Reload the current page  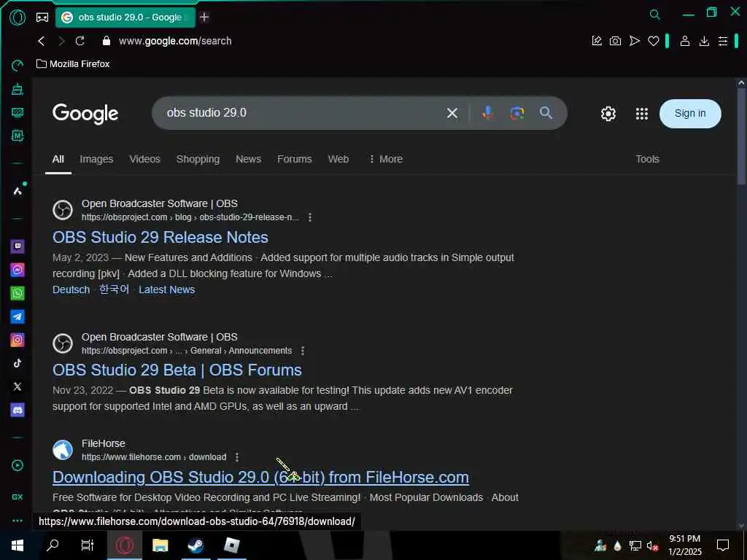click(80, 41)
